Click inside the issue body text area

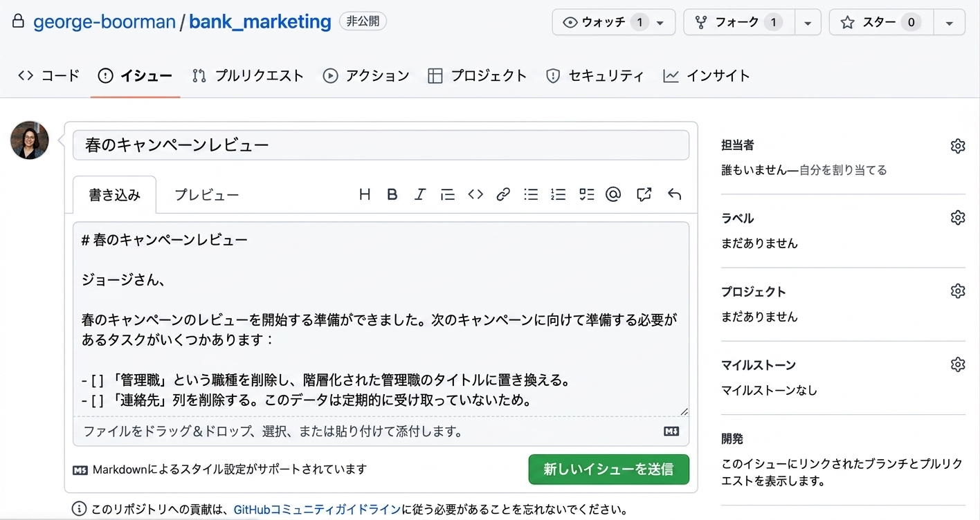click(x=381, y=318)
